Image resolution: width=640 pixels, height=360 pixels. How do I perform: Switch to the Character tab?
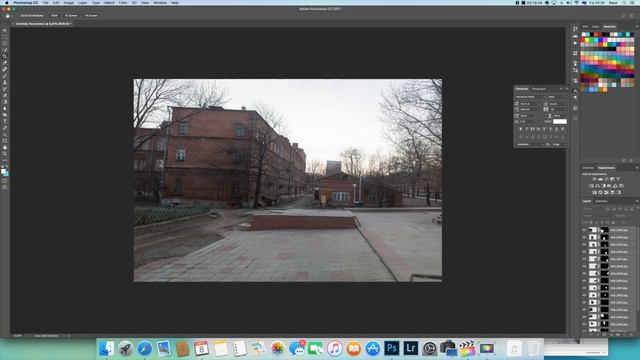tap(522, 89)
